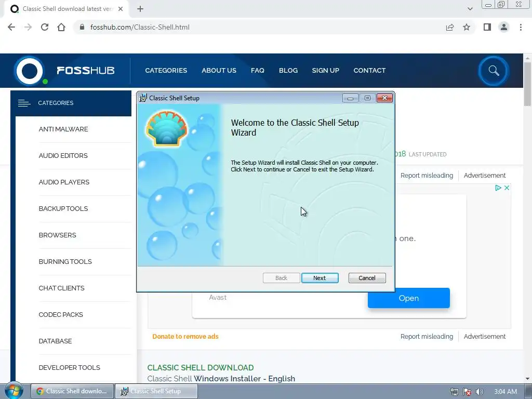
Task: Reload the FossHub page
Action: coord(45,27)
